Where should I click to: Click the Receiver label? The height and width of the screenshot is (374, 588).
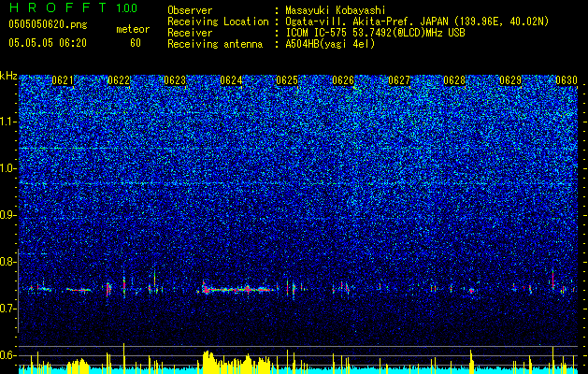coord(190,33)
